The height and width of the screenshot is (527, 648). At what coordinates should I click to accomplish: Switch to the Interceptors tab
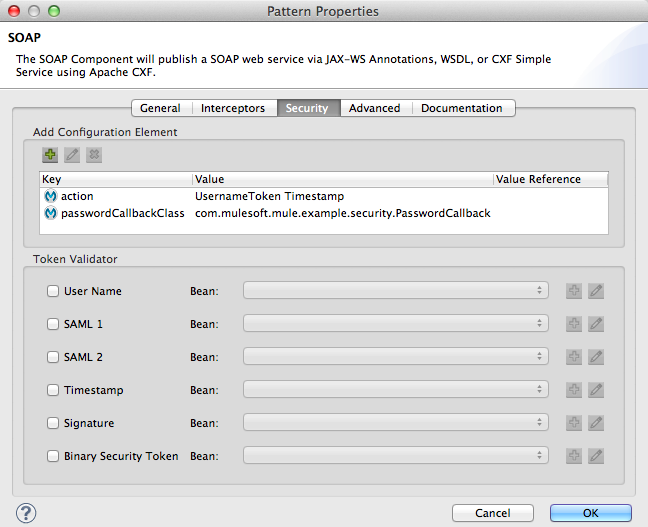click(233, 108)
